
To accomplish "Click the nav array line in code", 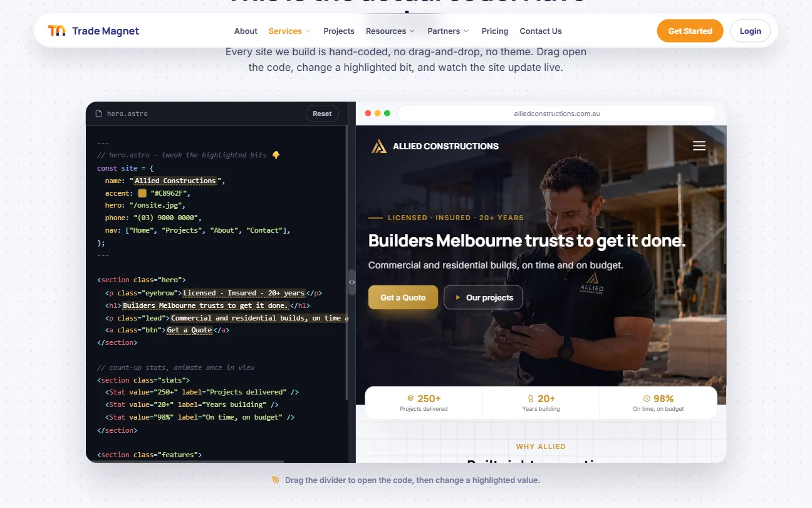I will [x=198, y=230].
